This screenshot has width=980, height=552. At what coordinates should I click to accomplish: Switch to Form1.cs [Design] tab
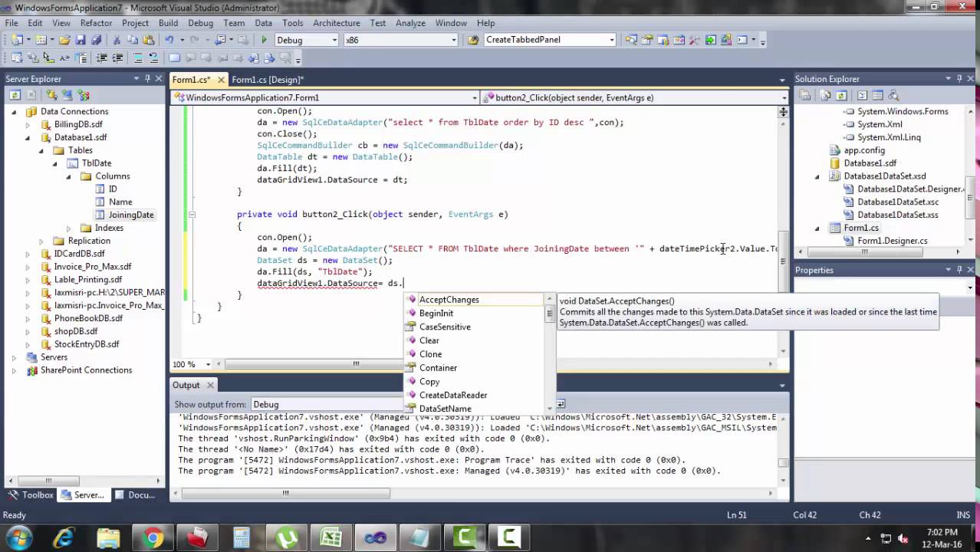click(x=268, y=80)
